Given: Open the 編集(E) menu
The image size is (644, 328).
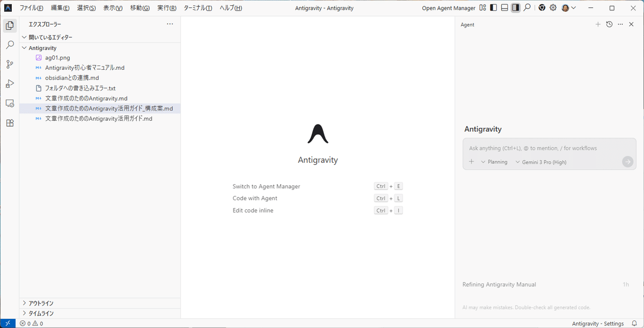Looking at the screenshot, I should [x=60, y=8].
